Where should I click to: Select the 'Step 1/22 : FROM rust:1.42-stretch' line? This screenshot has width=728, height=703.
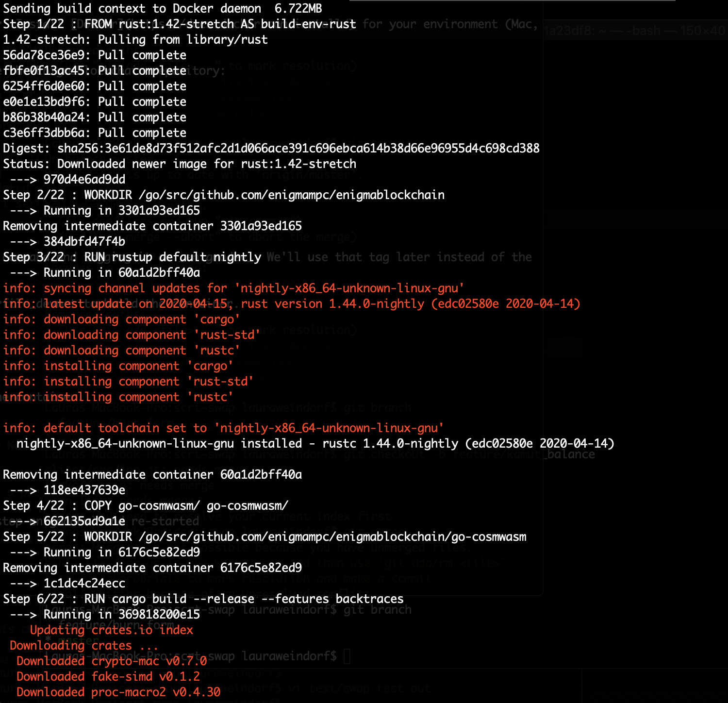pos(180,24)
